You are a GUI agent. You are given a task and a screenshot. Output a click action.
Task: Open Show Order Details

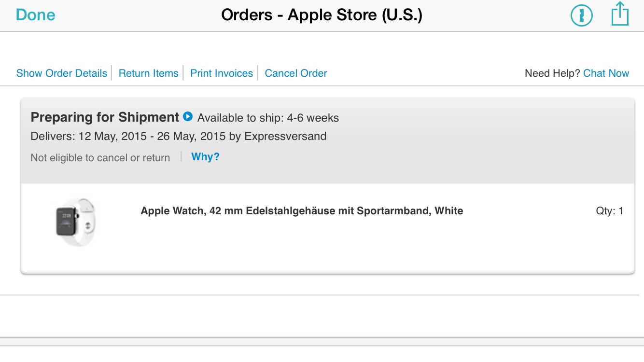pyautogui.click(x=62, y=73)
